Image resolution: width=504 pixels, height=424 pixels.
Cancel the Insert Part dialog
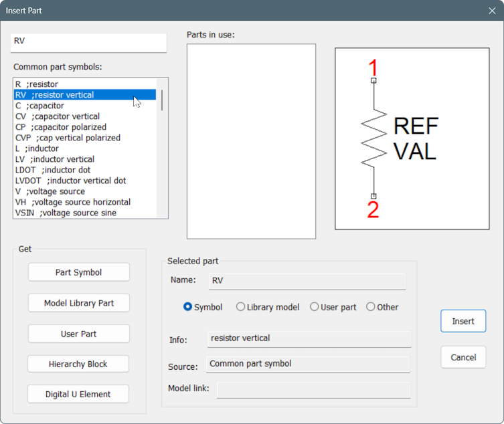pyautogui.click(x=463, y=357)
